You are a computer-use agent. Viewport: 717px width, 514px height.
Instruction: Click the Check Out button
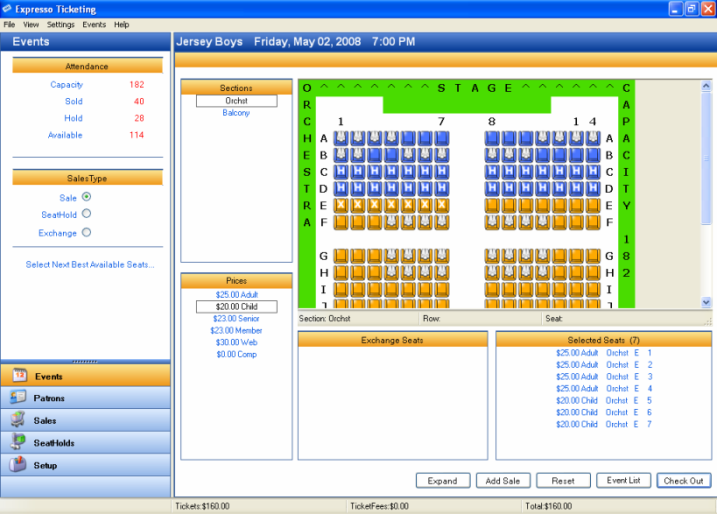[x=684, y=481]
